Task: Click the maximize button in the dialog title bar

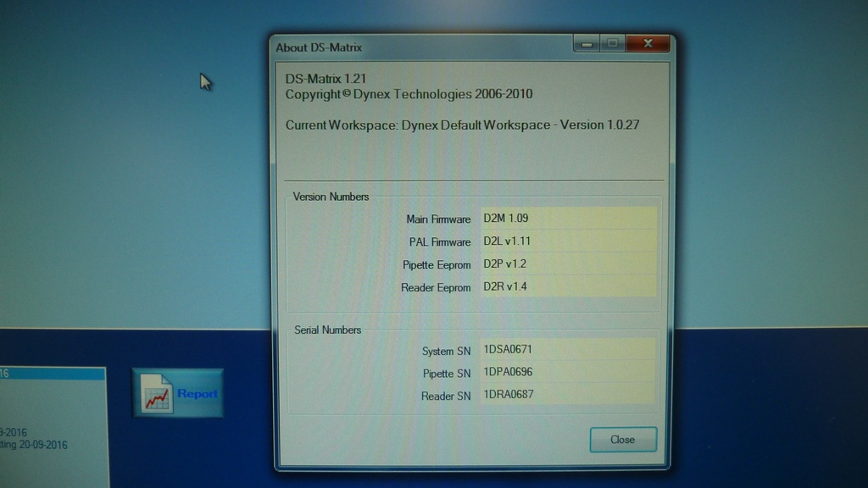Action: tap(611, 44)
